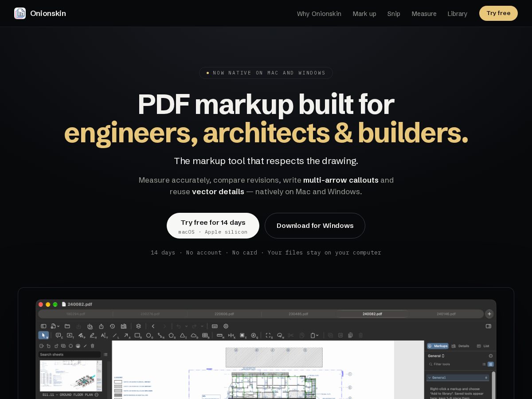Open the layers stack icon
This screenshot has width=532, height=399.
pos(138,326)
